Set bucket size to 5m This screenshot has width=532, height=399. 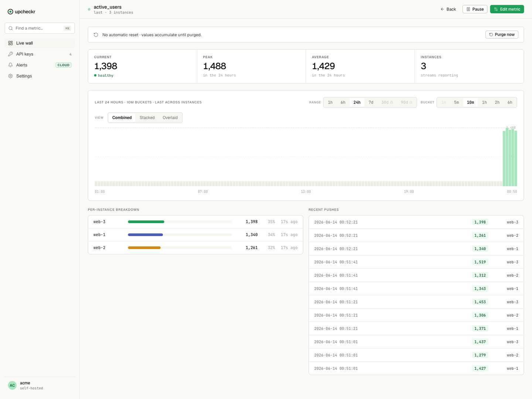click(x=456, y=102)
